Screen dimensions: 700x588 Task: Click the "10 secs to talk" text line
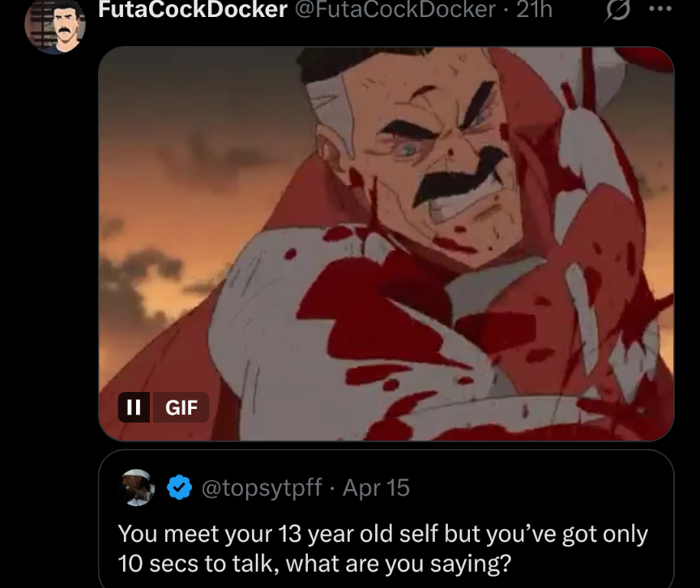(318, 562)
